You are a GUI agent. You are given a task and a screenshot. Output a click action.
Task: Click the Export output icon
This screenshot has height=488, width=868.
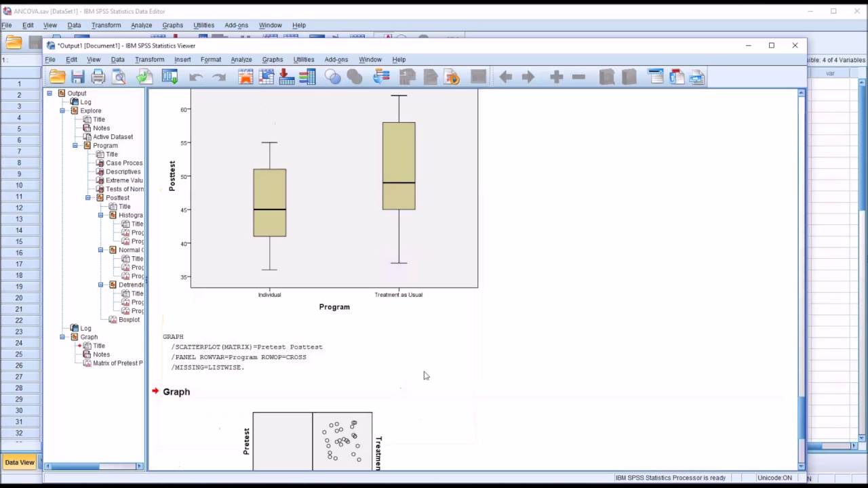coord(144,77)
